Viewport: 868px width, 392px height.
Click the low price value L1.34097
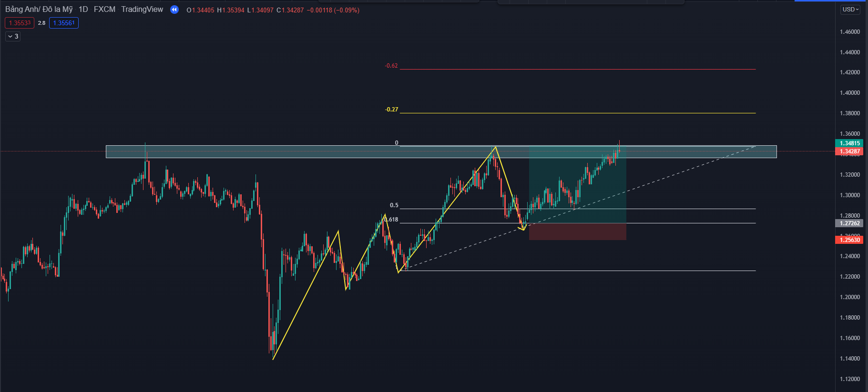pyautogui.click(x=260, y=10)
